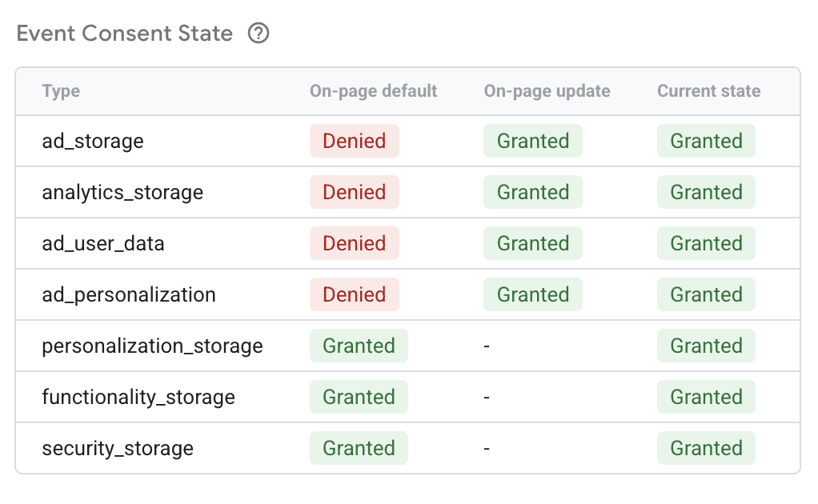Select the security_storage row label

[x=118, y=449]
